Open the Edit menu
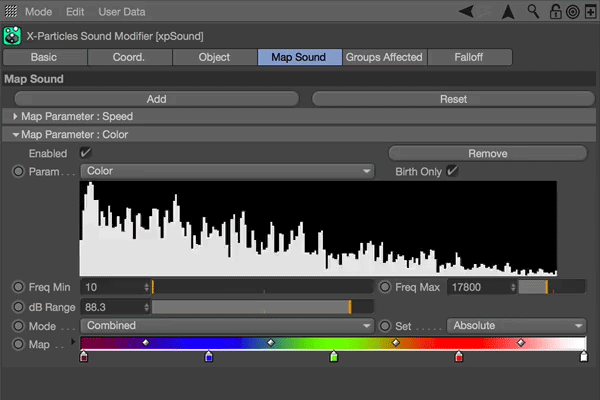 coord(75,12)
